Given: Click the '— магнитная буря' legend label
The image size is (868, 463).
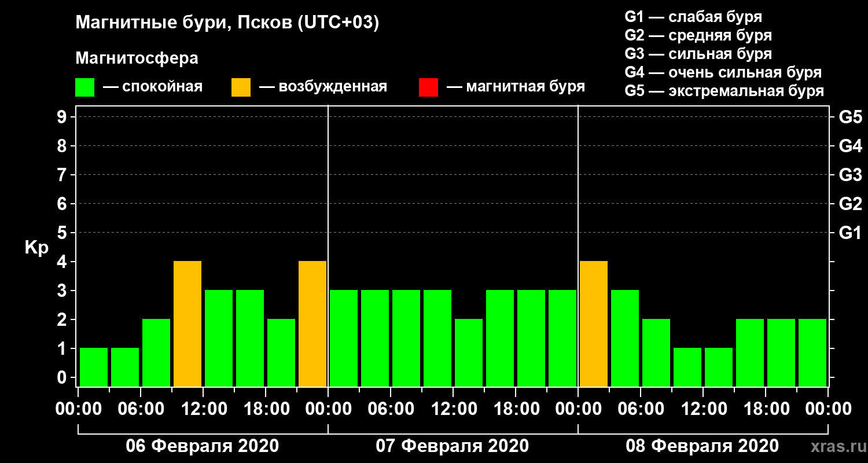Looking at the screenshot, I should point(516,87).
